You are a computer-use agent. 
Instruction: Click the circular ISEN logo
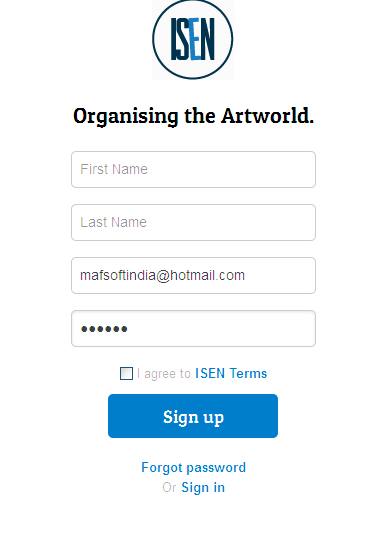click(x=193, y=39)
